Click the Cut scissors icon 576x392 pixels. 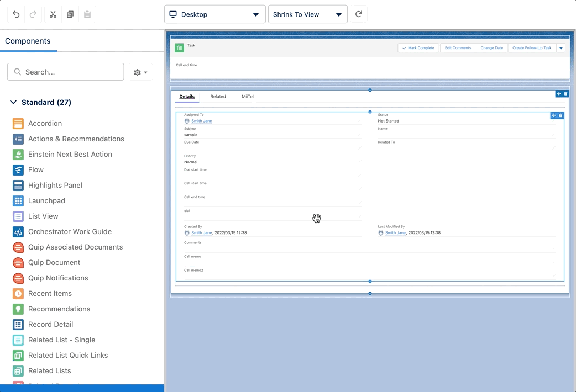(53, 14)
